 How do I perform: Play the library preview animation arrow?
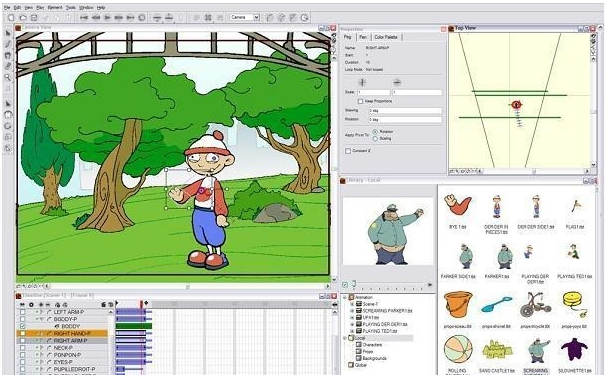coord(430,285)
